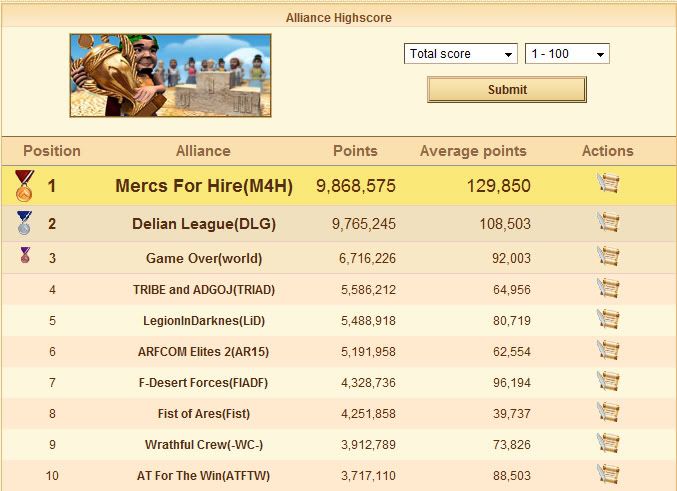Open F-Desert Forces(FIADF) alliance
This screenshot has width=677, height=491.
203,383
